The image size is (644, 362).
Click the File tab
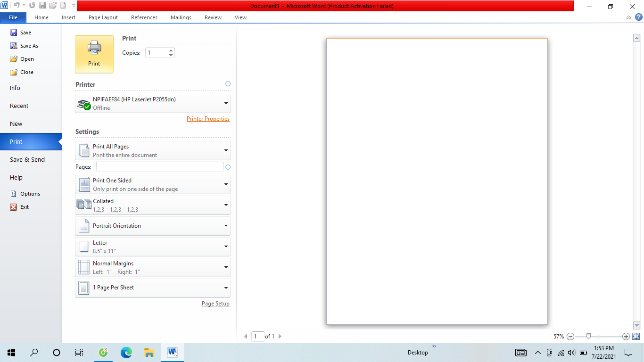(x=13, y=17)
